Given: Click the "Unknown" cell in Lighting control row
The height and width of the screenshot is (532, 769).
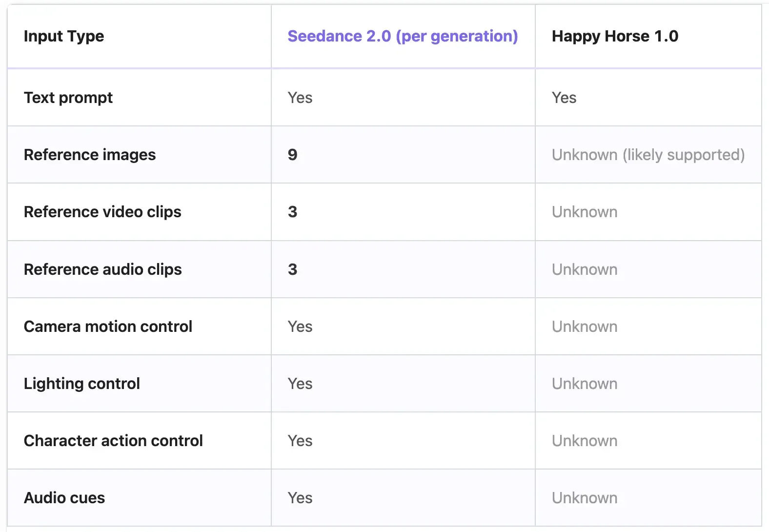Looking at the screenshot, I should (x=585, y=384).
